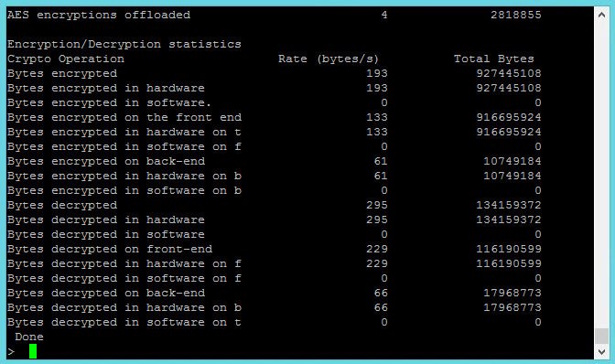
Task: Click 'Bytes encrypted in software on b' label
Action: click(x=124, y=190)
